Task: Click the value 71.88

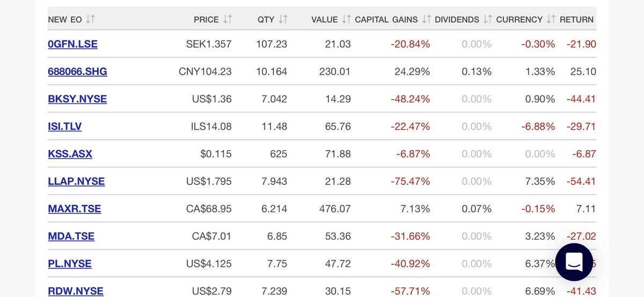Action: click(x=338, y=154)
